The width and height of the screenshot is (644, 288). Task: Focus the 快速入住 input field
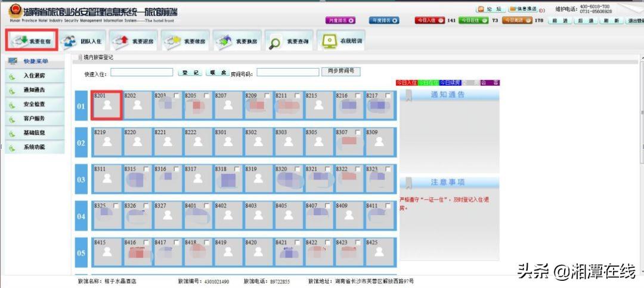(x=142, y=72)
